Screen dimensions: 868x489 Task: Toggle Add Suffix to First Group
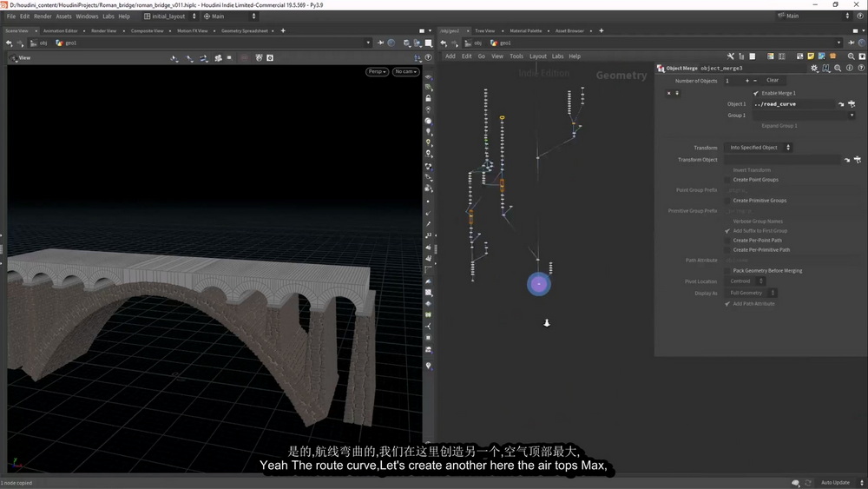pyautogui.click(x=727, y=231)
